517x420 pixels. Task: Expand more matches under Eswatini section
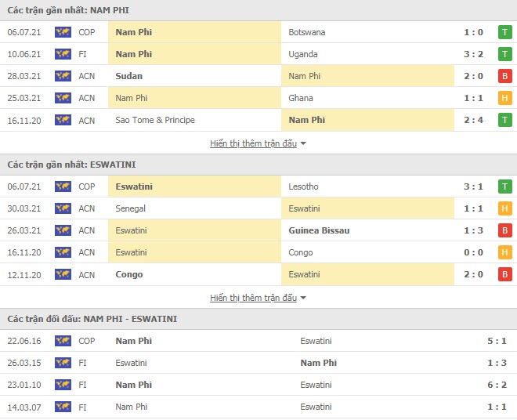point(253,298)
